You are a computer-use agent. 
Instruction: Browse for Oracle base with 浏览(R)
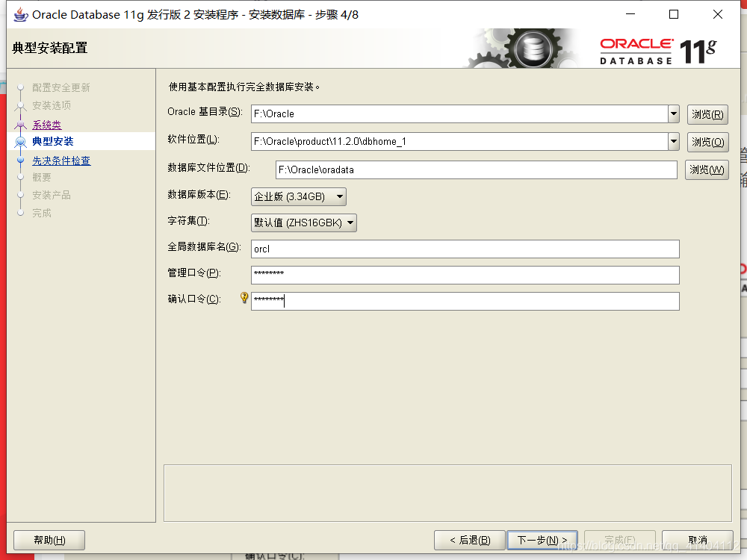pyautogui.click(x=707, y=114)
